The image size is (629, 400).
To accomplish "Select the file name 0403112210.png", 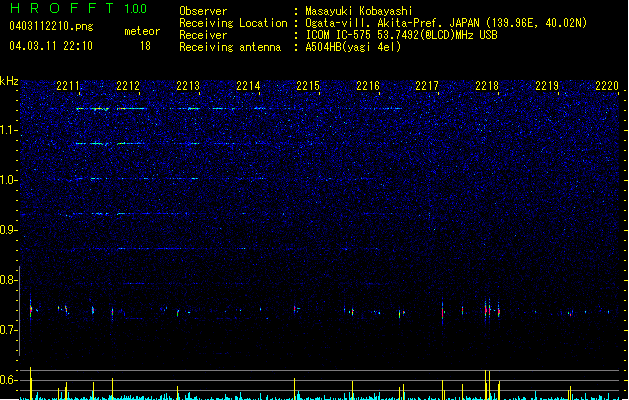I will pos(51,26).
